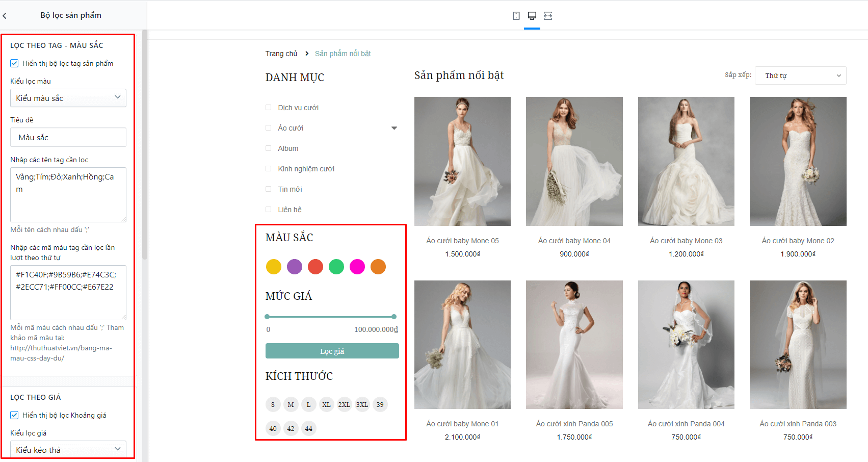Open Áo cưới baby Mone 05 thumbnail
This screenshot has height=462, width=868.
coord(462,161)
